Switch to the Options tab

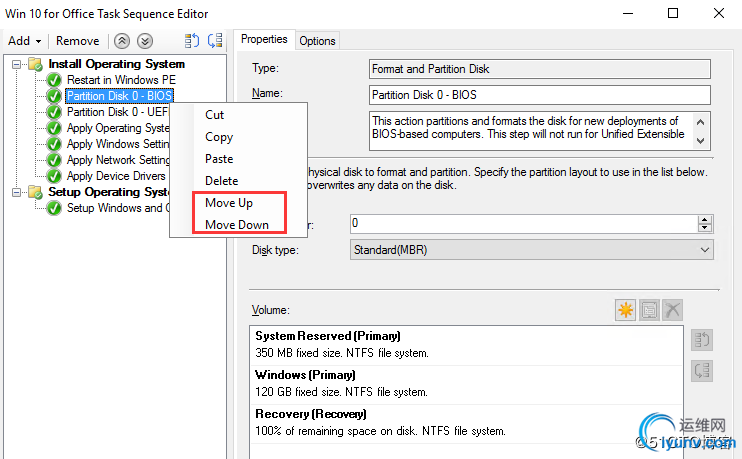(x=317, y=41)
